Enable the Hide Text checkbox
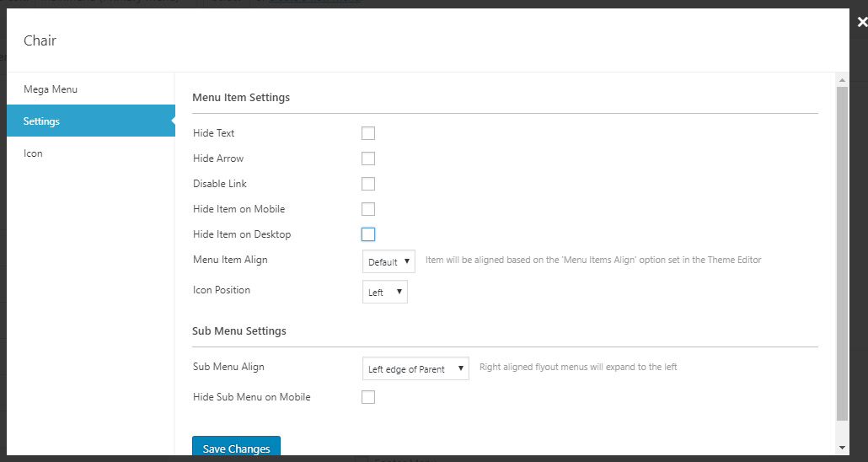868x462 pixels. tap(368, 133)
